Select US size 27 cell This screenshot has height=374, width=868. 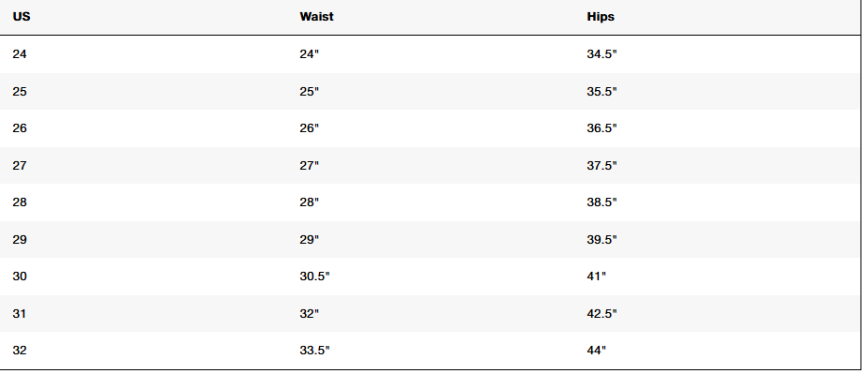coord(20,165)
